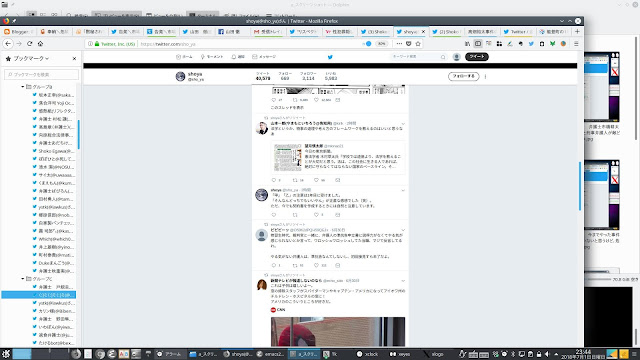The width and height of the screenshot is (640, 360).
Task: Click the Twitter bird logo in the page header
Action: click(330, 57)
